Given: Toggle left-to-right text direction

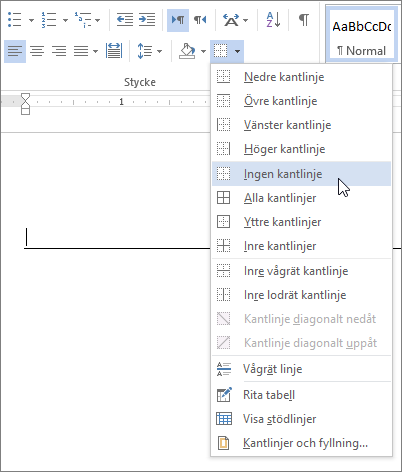Looking at the screenshot, I should [178, 20].
